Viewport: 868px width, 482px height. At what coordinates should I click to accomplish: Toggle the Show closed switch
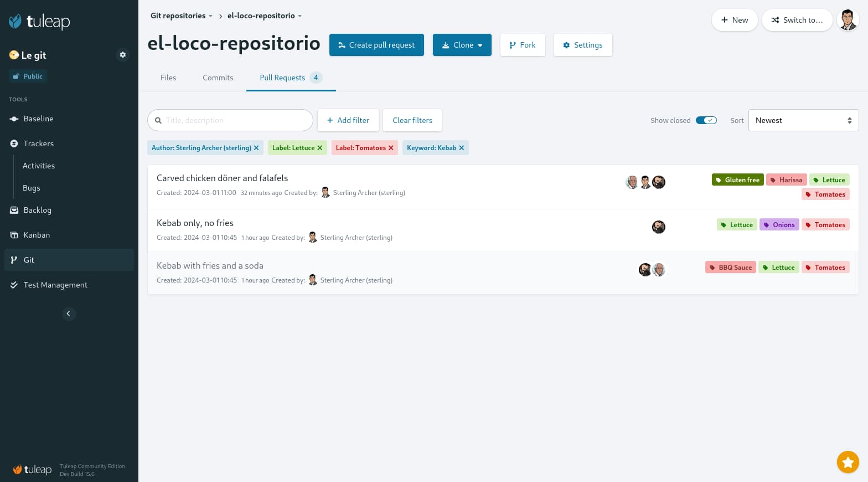(x=706, y=120)
